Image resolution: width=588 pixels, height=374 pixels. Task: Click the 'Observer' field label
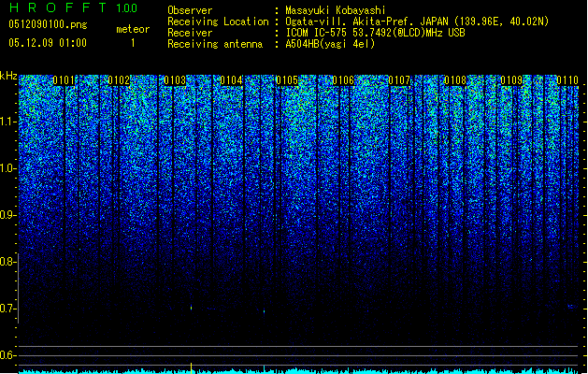[x=190, y=10]
